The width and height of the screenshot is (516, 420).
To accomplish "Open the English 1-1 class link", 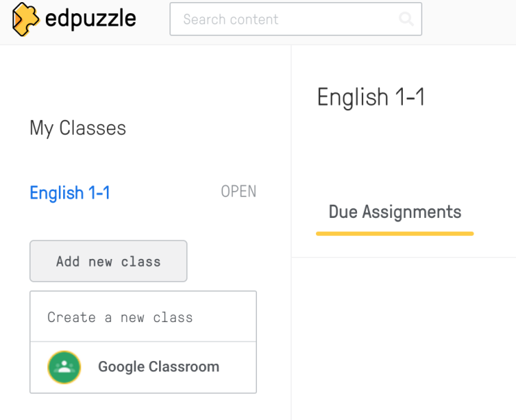I will point(69,192).
